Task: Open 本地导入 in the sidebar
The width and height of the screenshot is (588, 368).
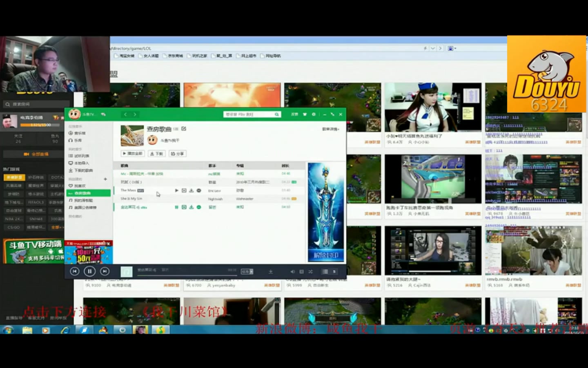Action: point(79,163)
